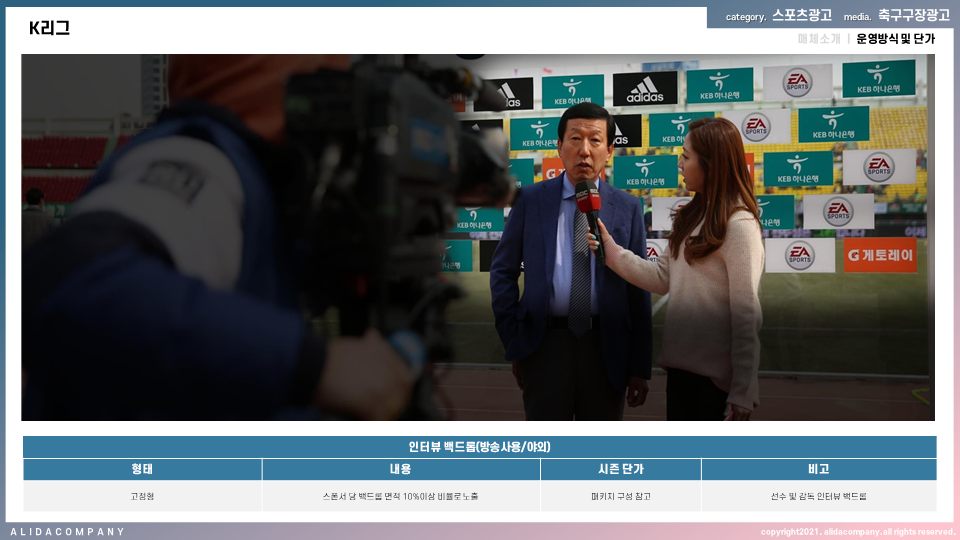Click the KEB 하나은행 panel left of adidas

(572, 91)
